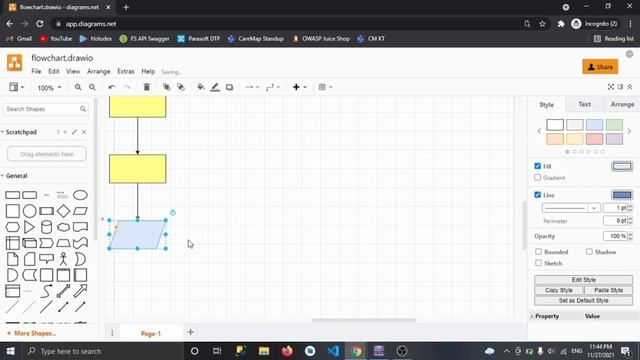This screenshot has height=360, width=640.
Task: Show next style color palette
Action: coord(629,131)
